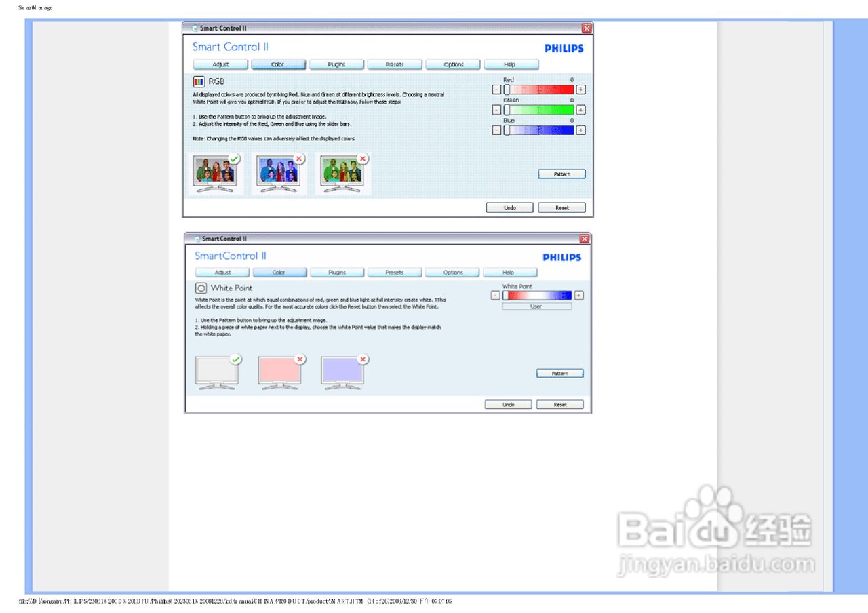Screen dimensions: 868x613
Task: Select Color tab in White Point window
Action: click(x=279, y=273)
